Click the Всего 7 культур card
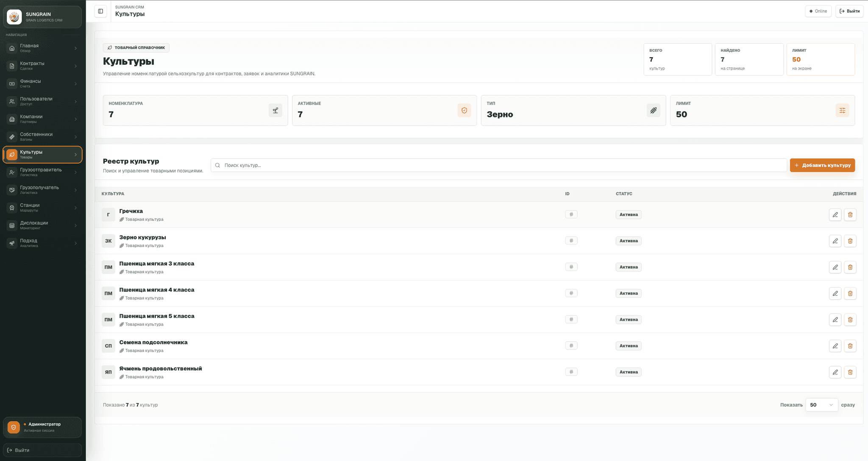 tap(678, 59)
